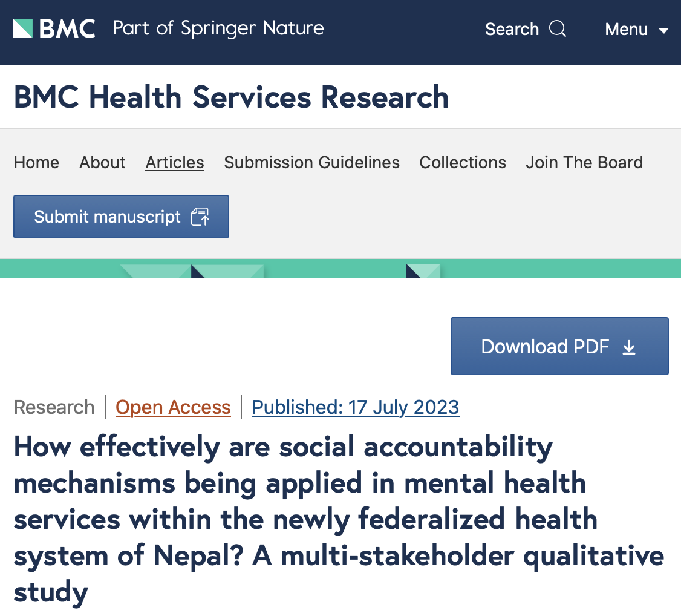681x616 pixels.
Task: Go to the Home navigation item
Action: click(36, 162)
